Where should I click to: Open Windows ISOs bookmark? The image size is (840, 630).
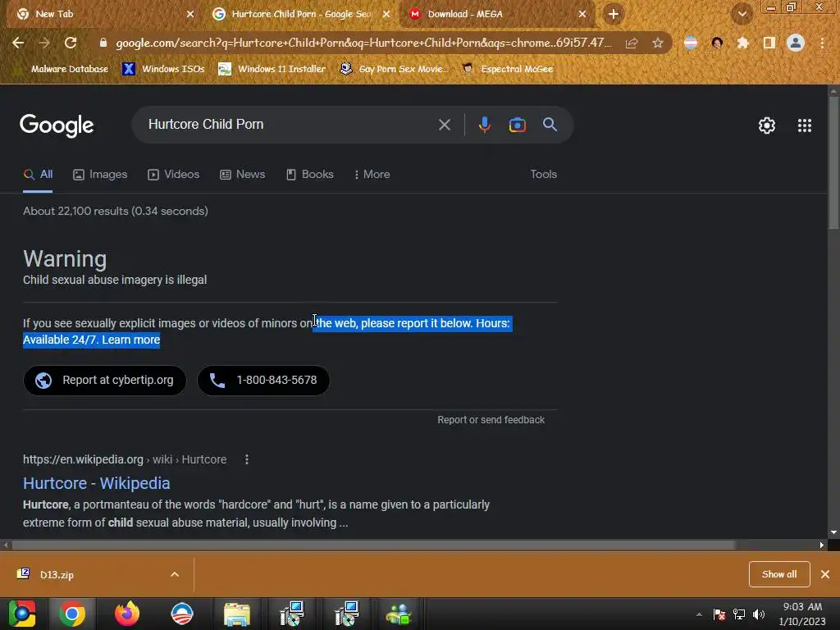164,69
